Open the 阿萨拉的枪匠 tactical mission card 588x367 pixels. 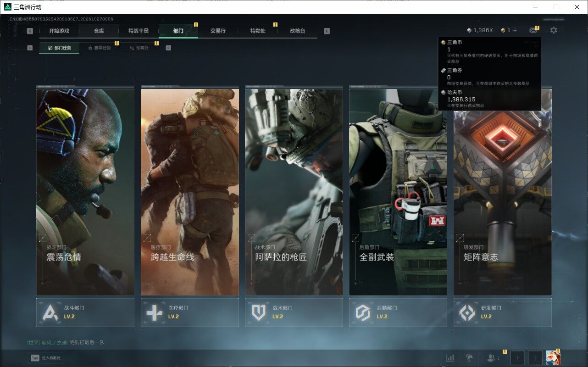pyautogui.click(x=294, y=192)
